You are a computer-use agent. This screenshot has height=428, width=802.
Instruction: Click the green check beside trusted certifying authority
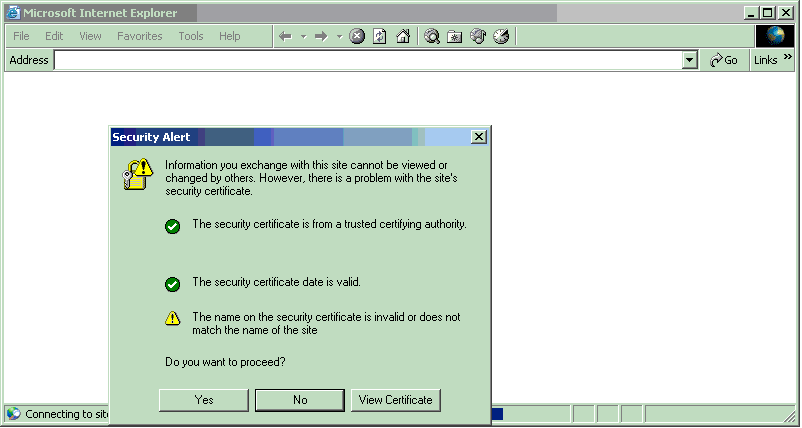pos(172,226)
